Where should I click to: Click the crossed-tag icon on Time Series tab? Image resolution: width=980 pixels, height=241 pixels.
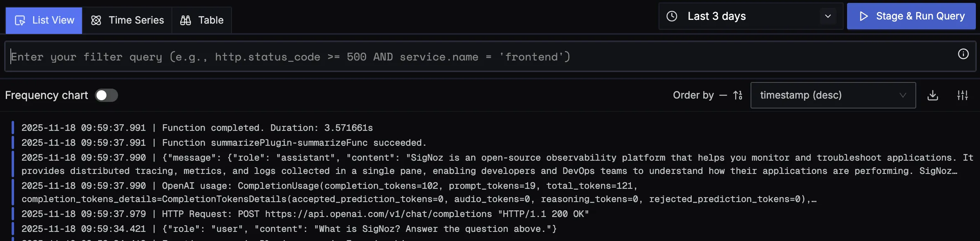[96, 20]
